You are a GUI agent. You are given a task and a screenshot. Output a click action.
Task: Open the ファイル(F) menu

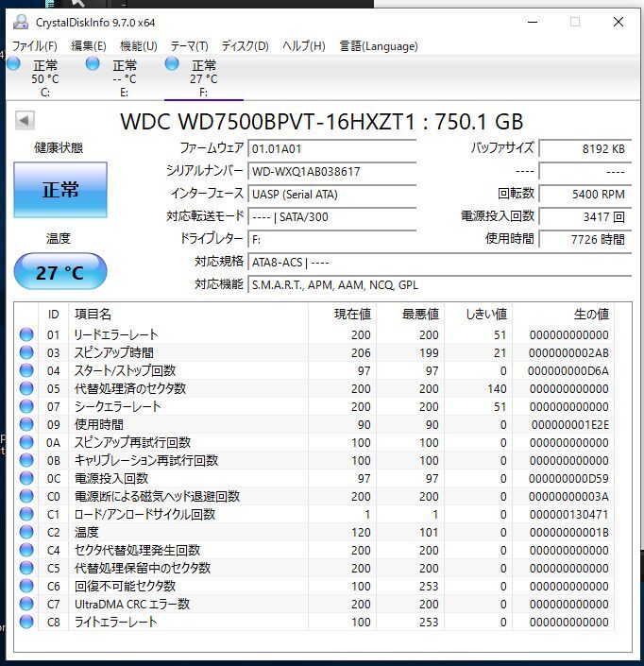click(34, 46)
